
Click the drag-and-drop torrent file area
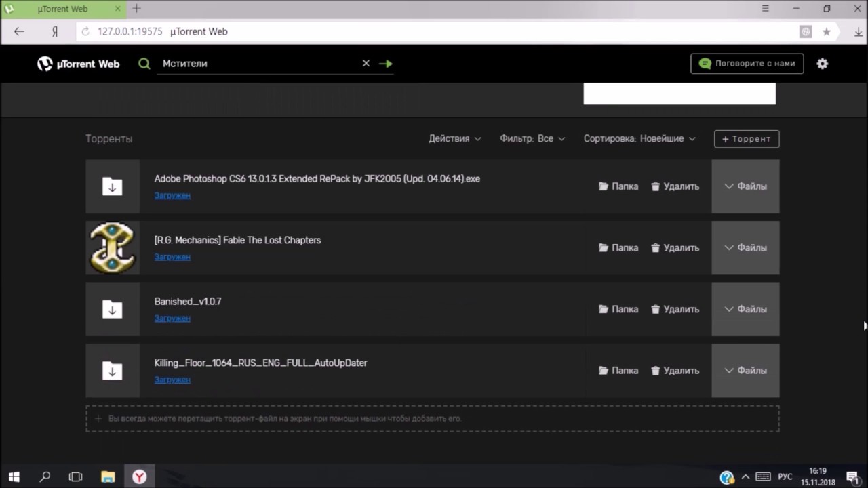click(x=433, y=419)
